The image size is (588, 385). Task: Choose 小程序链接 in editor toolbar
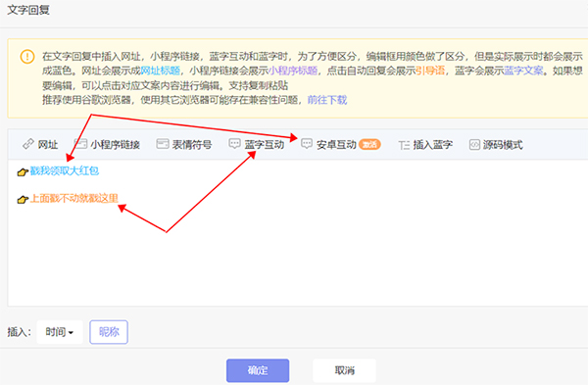click(x=115, y=145)
